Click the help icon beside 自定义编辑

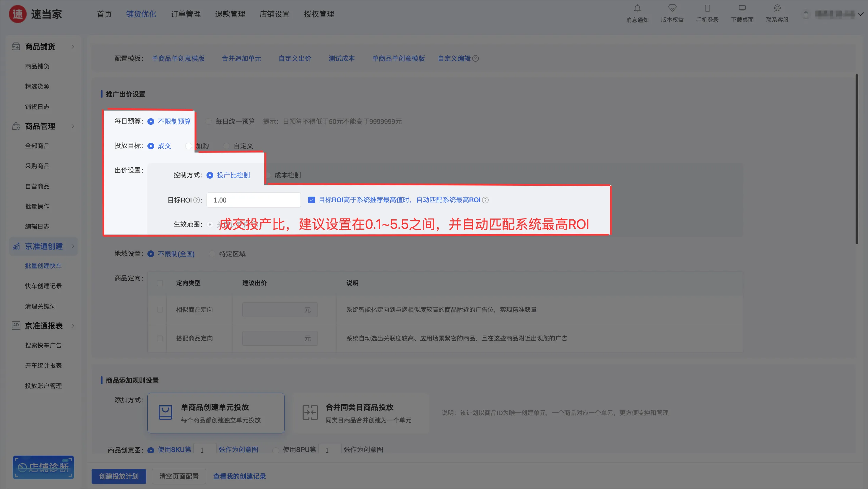475,59
